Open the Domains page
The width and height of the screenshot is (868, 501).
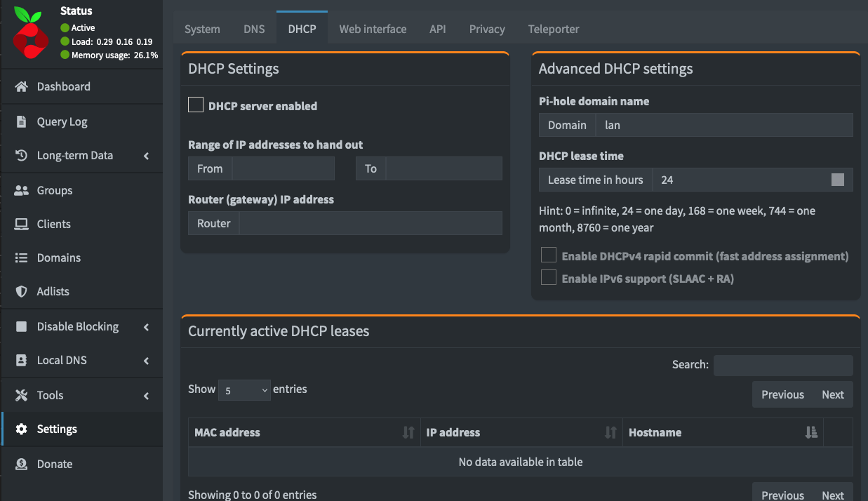click(58, 258)
